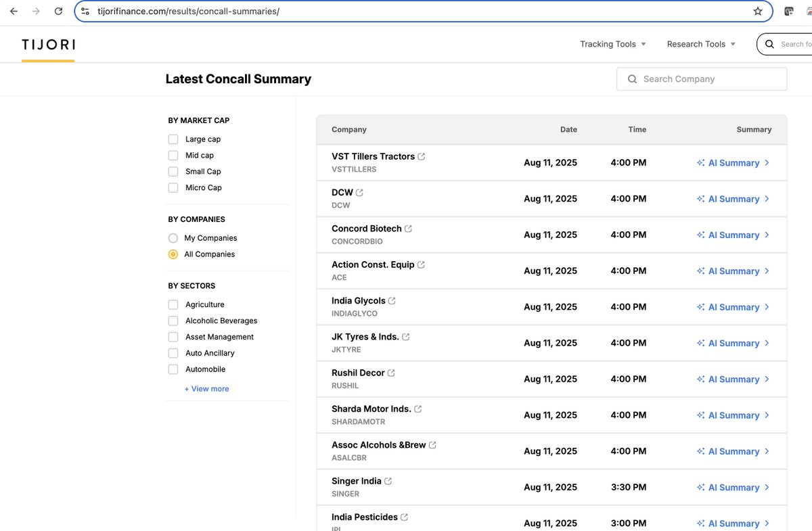
Task: Open AI Summary for VST Tillers Tractors
Action: [x=734, y=163]
